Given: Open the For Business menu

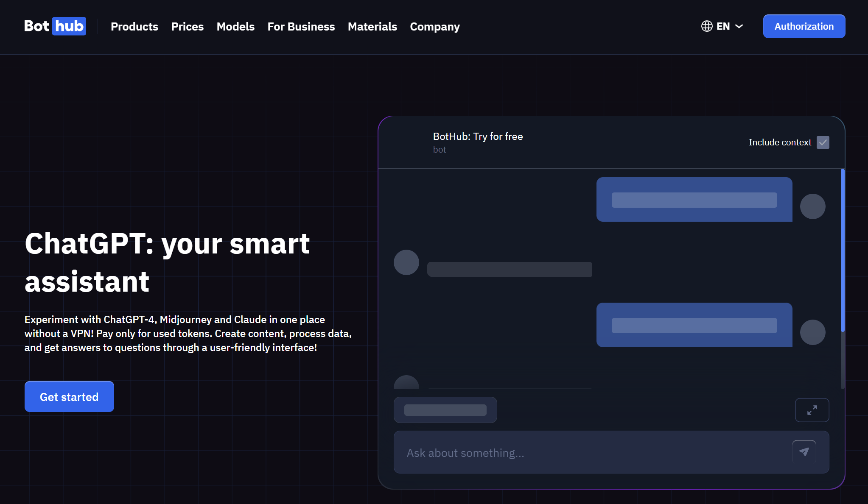Looking at the screenshot, I should pyautogui.click(x=301, y=27).
